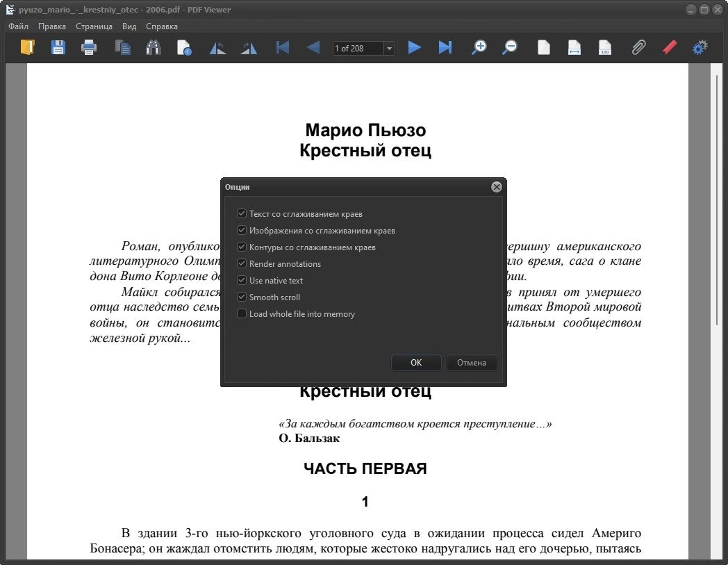The image size is (728, 565).
Task: Uncheck Render annotations option
Action: pyautogui.click(x=242, y=263)
